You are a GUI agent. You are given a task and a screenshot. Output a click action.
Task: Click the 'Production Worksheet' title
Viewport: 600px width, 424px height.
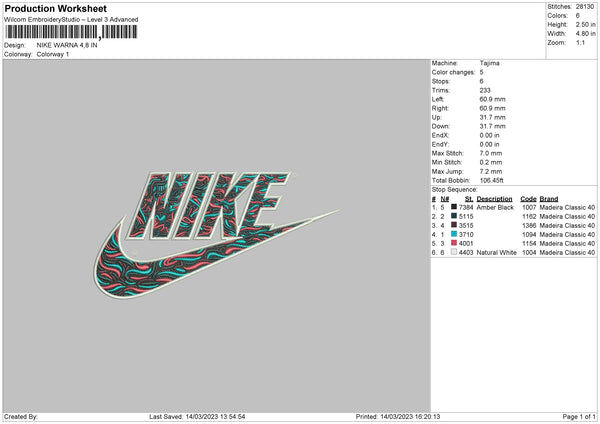pyautogui.click(x=55, y=8)
